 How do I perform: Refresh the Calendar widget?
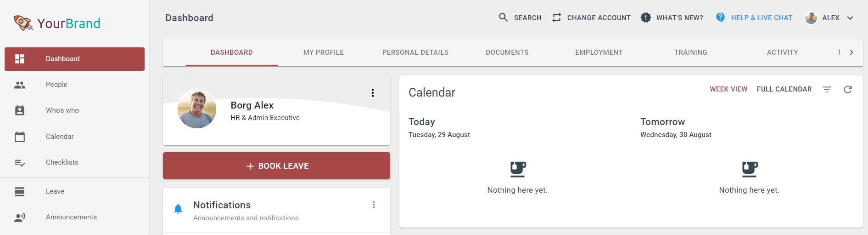click(848, 89)
